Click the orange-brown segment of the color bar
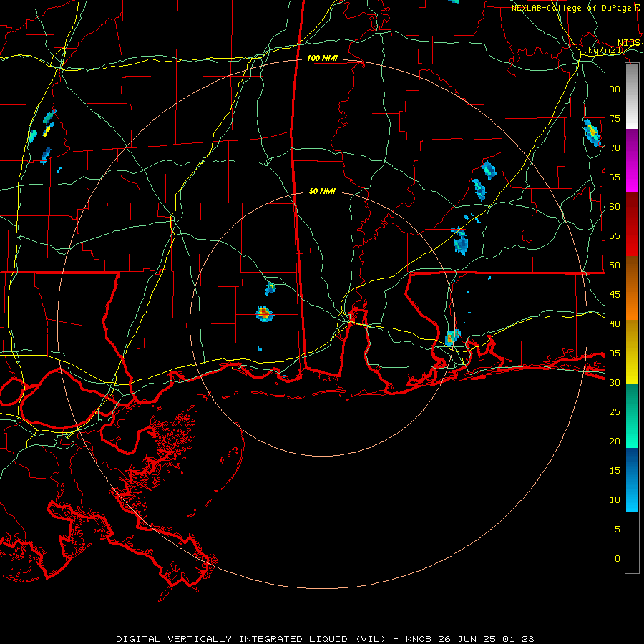 [632, 288]
